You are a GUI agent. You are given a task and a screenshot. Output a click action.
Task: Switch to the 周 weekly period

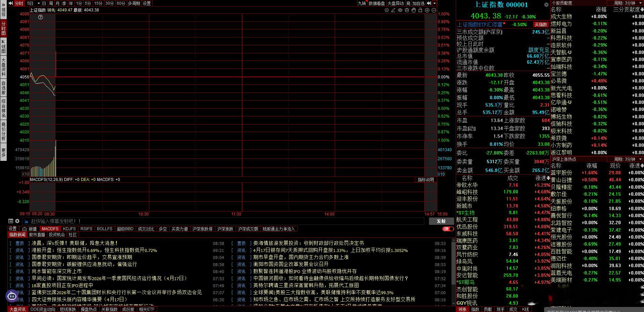click(51, 3)
